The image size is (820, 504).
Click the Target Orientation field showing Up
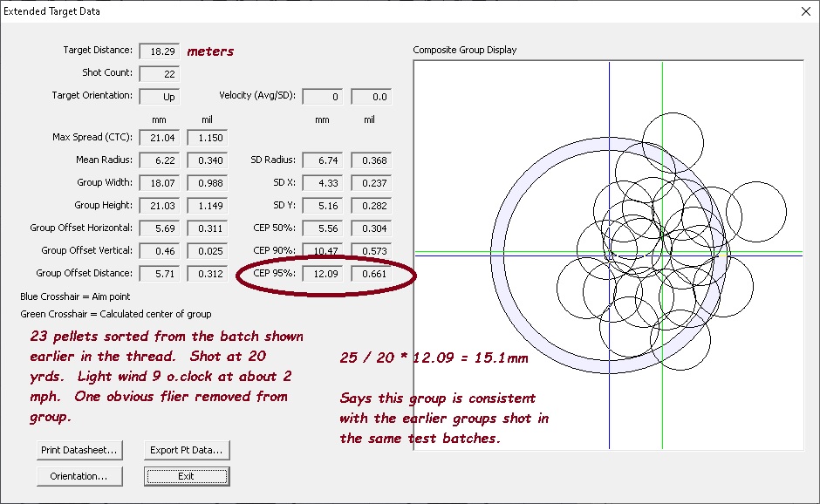160,97
